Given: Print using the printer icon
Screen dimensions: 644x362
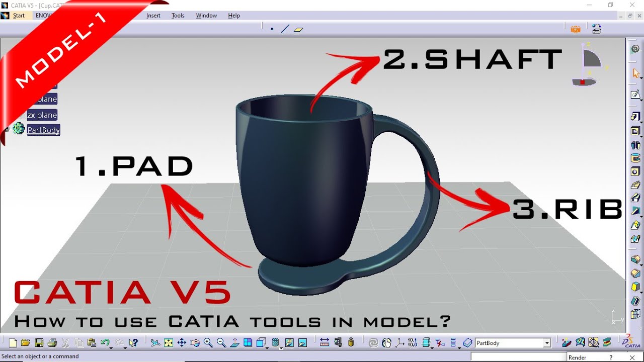Looking at the screenshot, I should pyautogui.click(x=52, y=343).
